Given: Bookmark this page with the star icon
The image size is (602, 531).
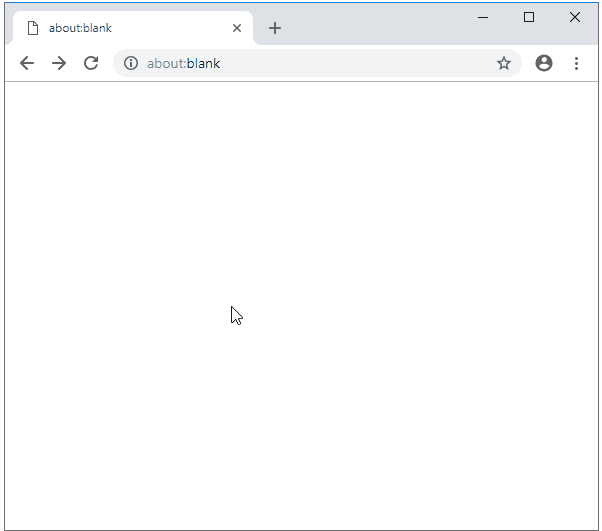Looking at the screenshot, I should pos(504,63).
